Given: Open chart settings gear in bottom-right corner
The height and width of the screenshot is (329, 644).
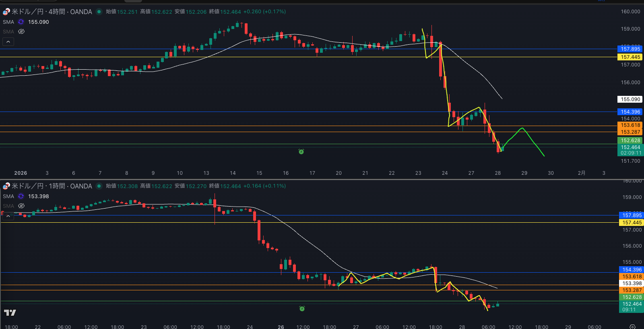Looking at the screenshot, I should pos(632,327).
